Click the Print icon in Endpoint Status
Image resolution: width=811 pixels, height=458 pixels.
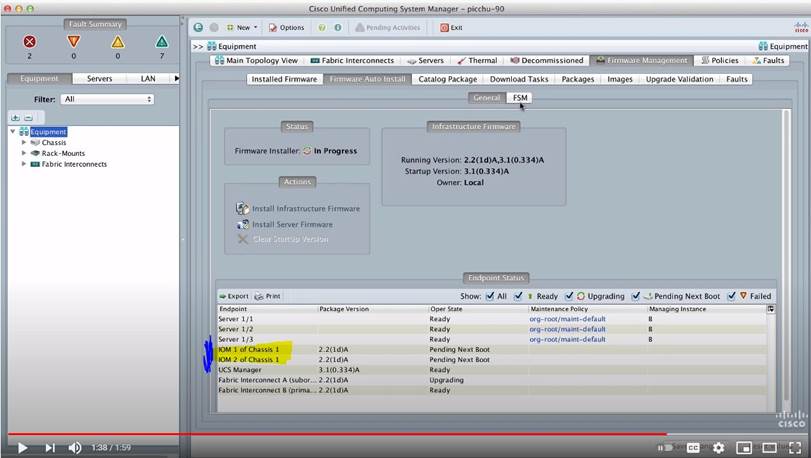267,296
